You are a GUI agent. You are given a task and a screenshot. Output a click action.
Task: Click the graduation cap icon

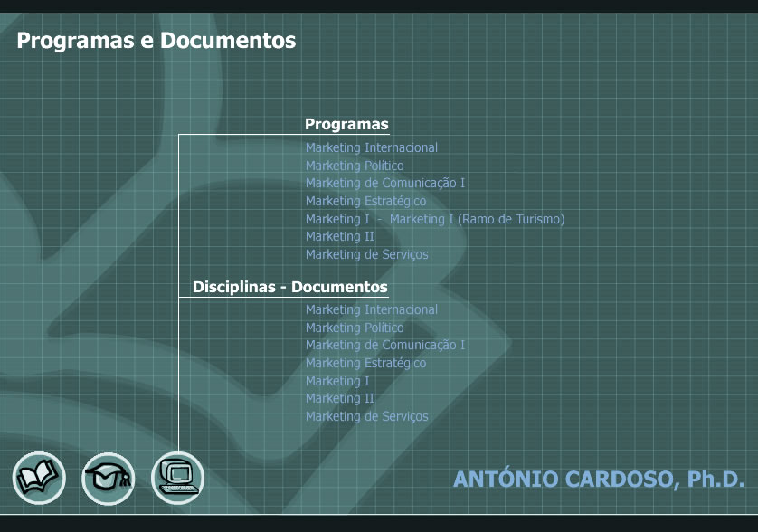(108, 478)
